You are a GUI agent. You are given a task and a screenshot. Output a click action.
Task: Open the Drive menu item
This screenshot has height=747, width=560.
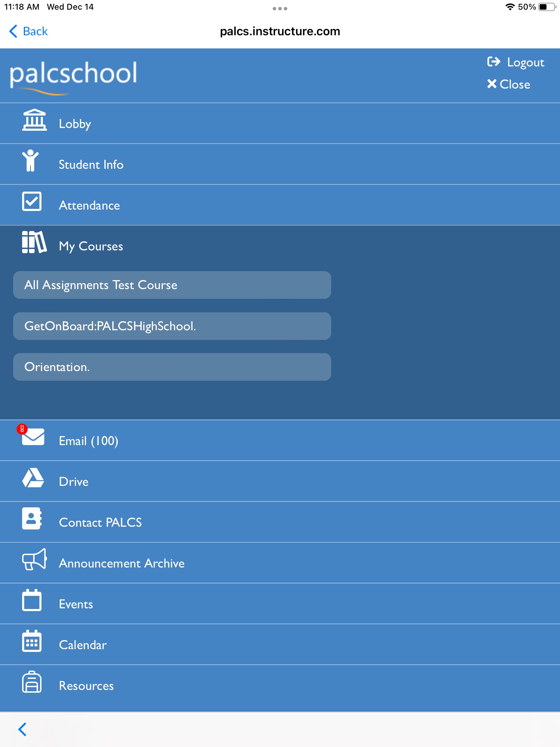click(x=280, y=481)
